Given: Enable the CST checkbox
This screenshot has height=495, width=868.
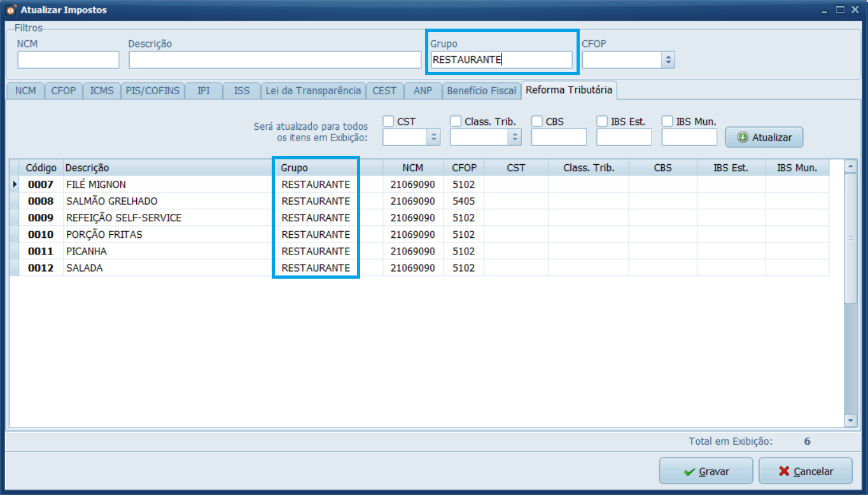Looking at the screenshot, I should coord(388,122).
